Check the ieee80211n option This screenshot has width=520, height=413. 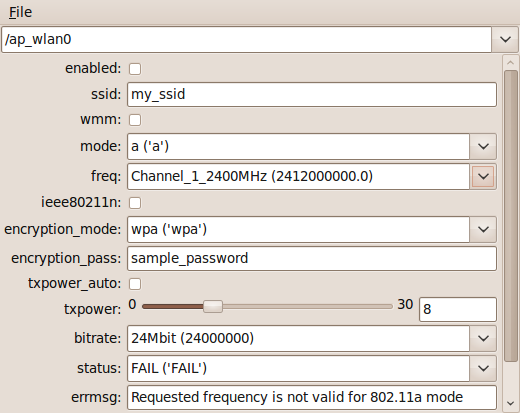tap(135, 203)
